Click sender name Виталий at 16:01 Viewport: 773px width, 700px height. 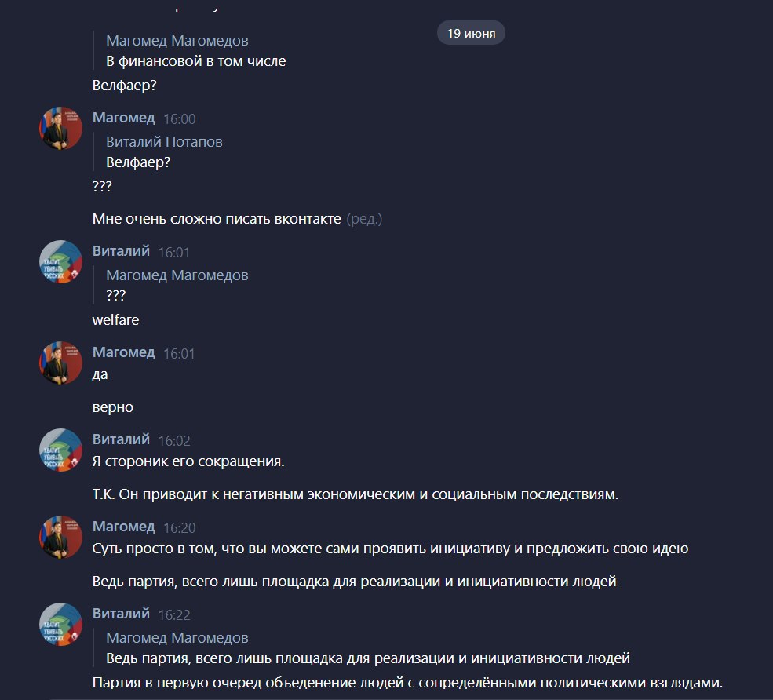tap(122, 251)
